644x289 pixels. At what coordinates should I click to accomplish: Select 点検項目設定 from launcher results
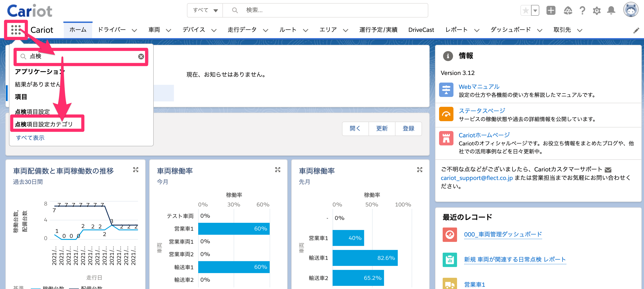click(33, 112)
